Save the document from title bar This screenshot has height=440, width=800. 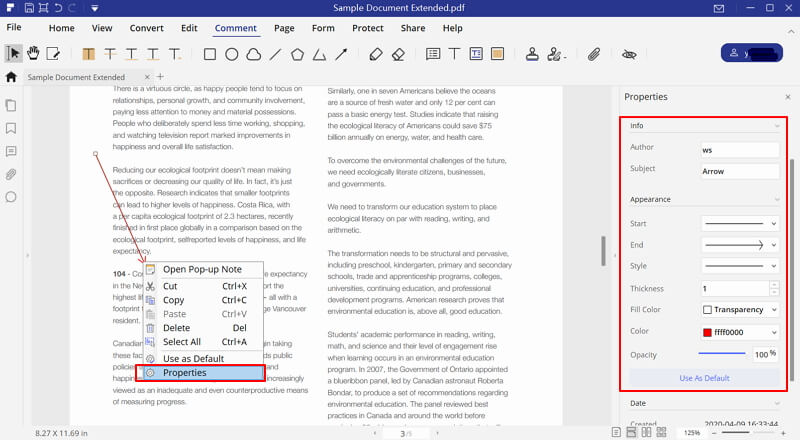pos(29,8)
